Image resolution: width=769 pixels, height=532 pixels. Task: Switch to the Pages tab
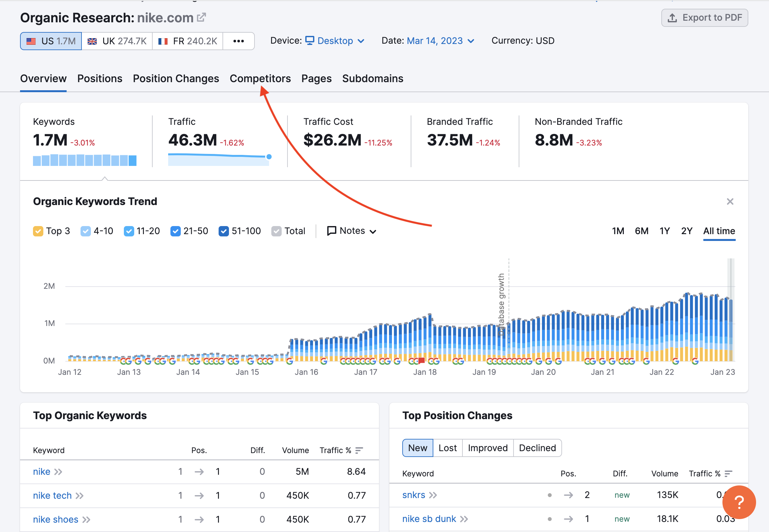(x=316, y=79)
